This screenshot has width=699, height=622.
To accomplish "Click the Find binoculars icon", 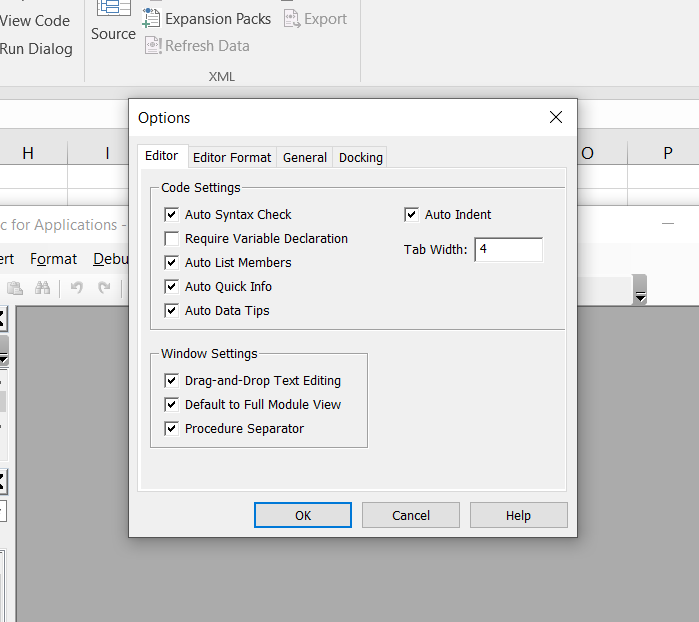I will click(x=43, y=288).
